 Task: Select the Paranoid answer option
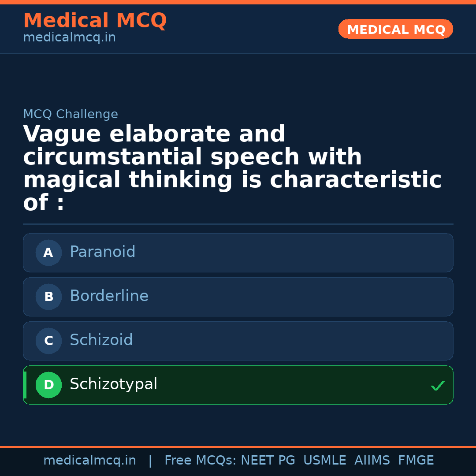point(238,253)
